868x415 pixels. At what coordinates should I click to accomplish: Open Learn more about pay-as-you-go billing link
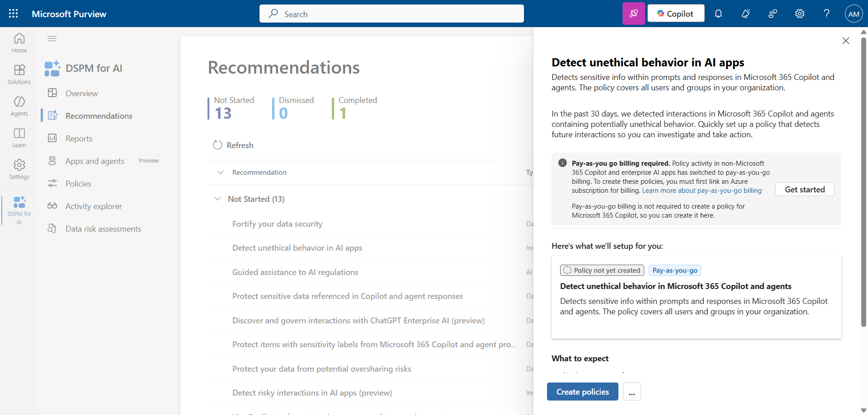click(702, 191)
